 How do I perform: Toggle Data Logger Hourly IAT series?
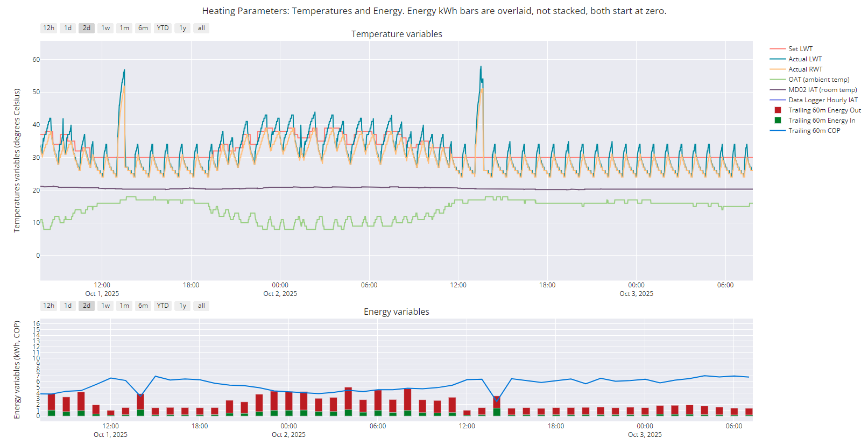[x=823, y=100]
